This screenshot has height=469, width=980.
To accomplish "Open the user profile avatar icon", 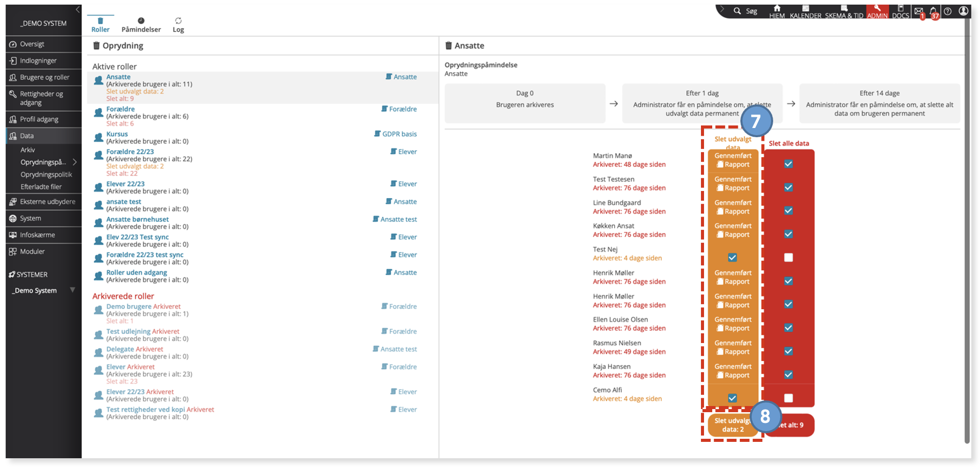I will pyautogui.click(x=964, y=11).
